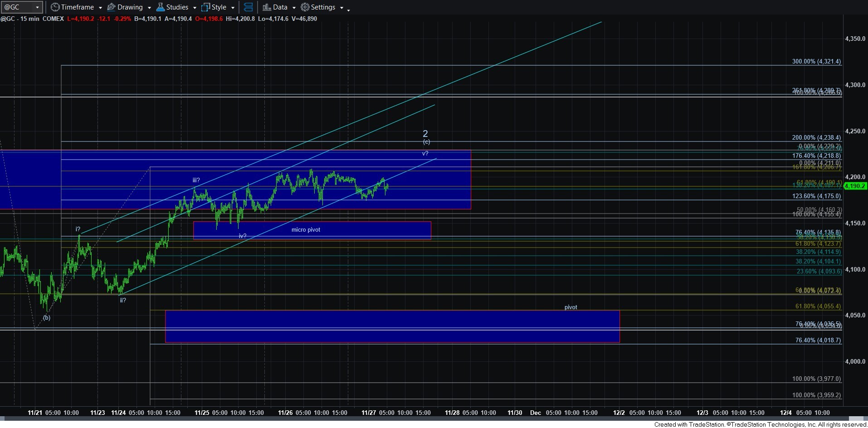868x428 pixels.
Task: Click the 11/28 date on time axis
Action: coord(452,413)
